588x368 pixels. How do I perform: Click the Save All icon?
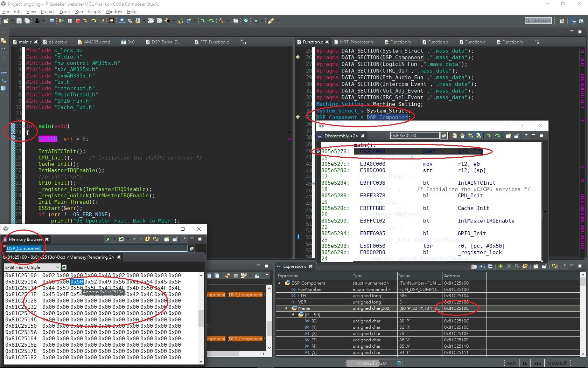tap(27, 21)
